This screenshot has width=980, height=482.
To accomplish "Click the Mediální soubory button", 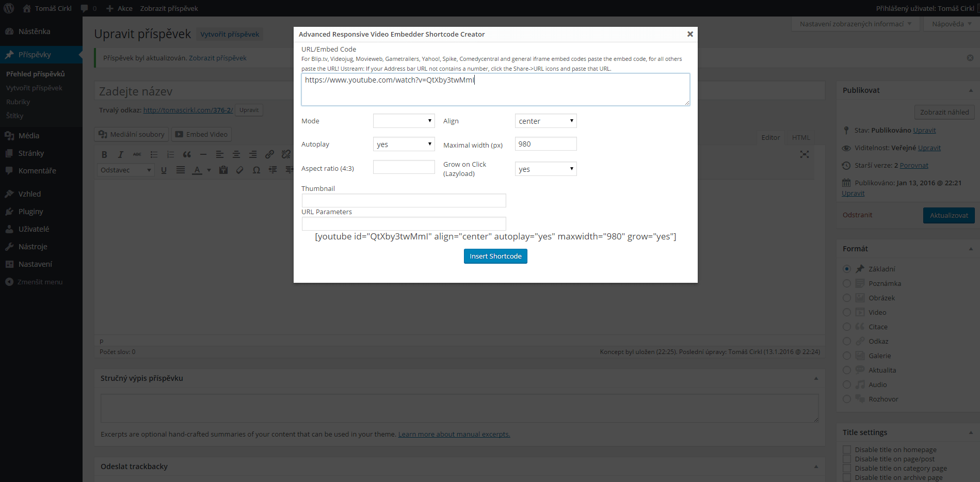I will click(x=132, y=134).
